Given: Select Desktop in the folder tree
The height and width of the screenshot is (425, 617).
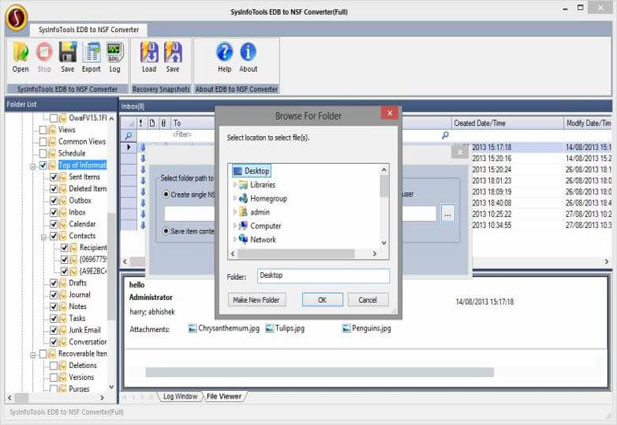Looking at the screenshot, I should [251, 171].
